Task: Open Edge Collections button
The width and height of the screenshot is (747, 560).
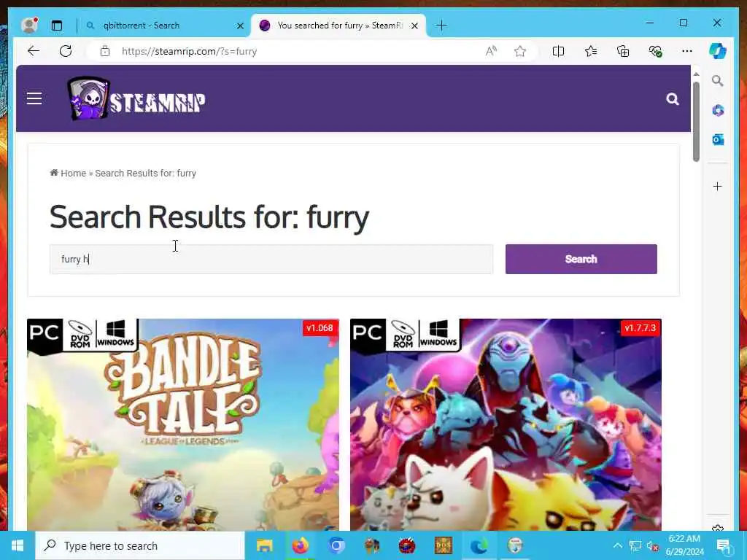Action: tap(623, 51)
